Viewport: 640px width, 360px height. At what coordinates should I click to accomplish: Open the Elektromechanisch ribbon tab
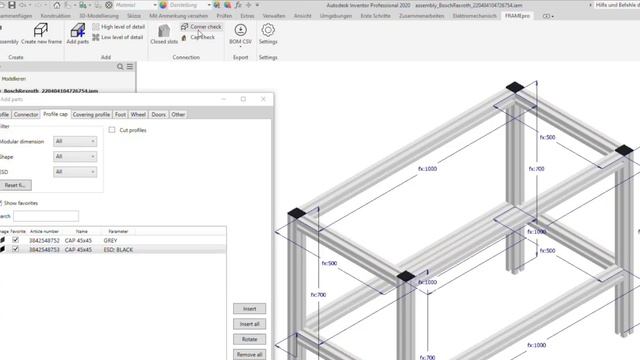click(x=475, y=16)
